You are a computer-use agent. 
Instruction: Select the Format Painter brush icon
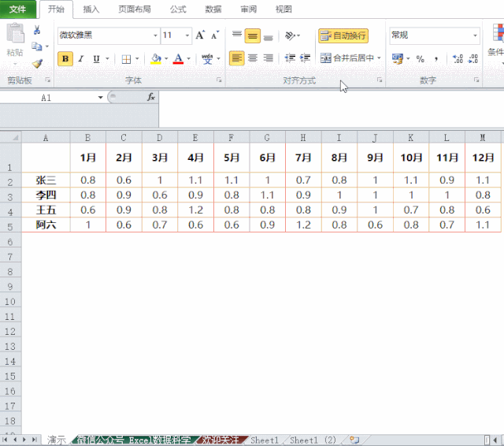point(37,63)
